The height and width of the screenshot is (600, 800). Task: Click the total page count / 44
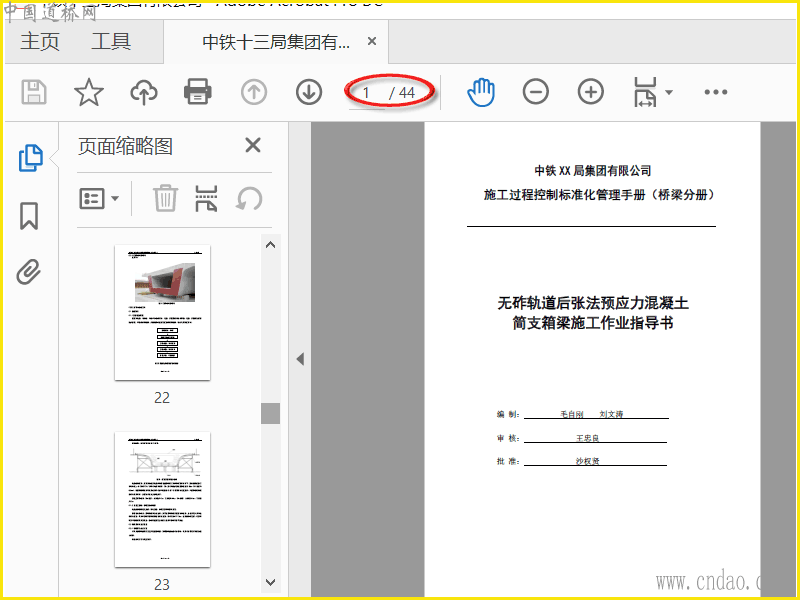(402, 93)
